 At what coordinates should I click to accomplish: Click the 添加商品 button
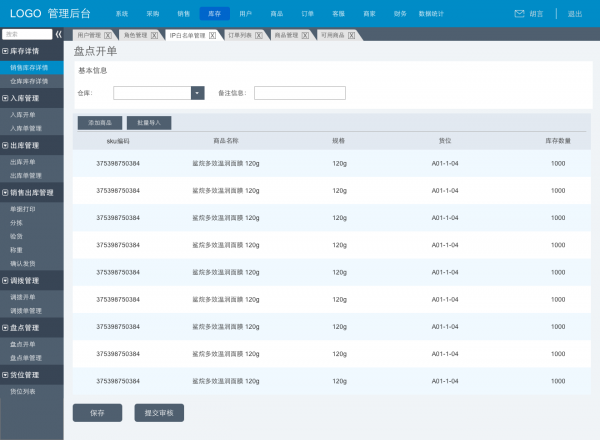coord(99,122)
